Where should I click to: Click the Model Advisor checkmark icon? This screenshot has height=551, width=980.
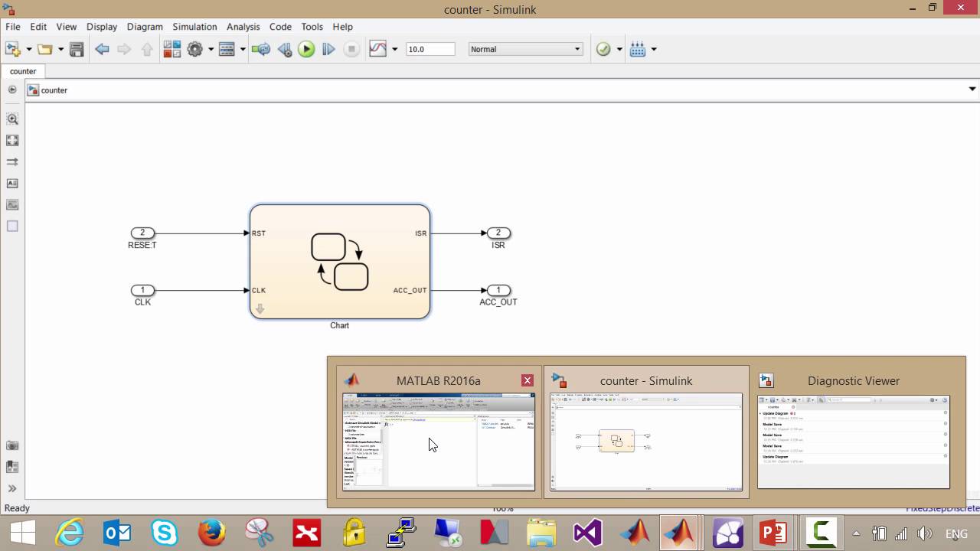coord(603,49)
